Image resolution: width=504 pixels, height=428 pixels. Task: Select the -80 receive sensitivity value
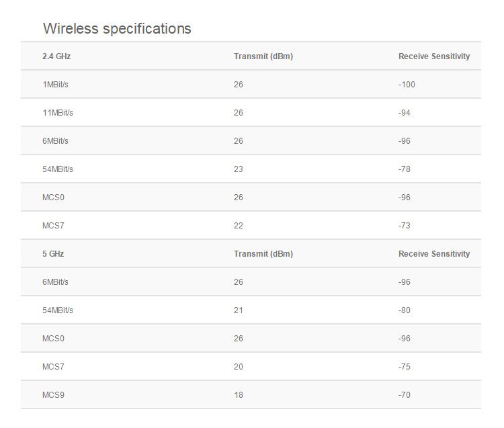tap(405, 310)
